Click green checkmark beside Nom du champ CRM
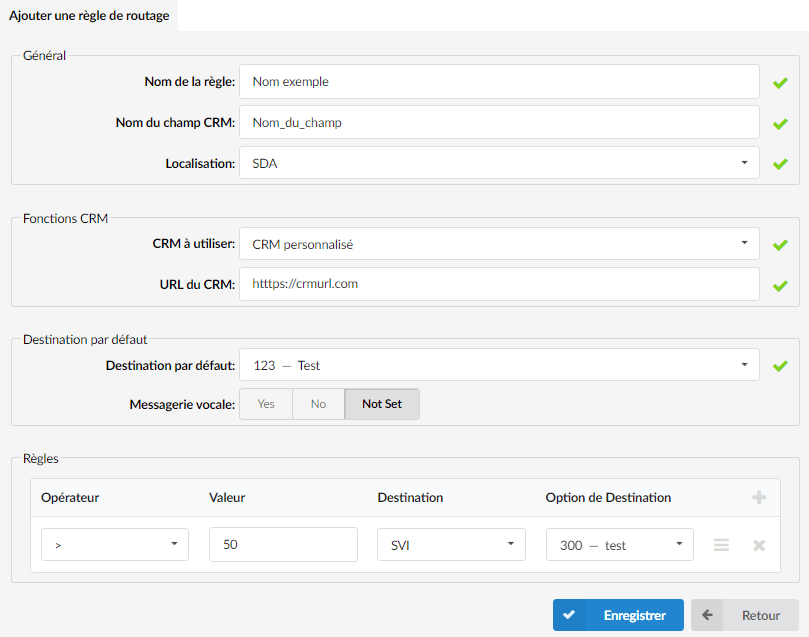The image size is (809, 637). click(780, 124)
